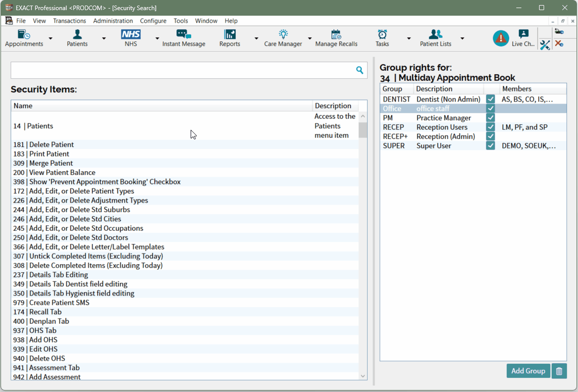Expand the Reports dropdown arrow

pos(256,38)
